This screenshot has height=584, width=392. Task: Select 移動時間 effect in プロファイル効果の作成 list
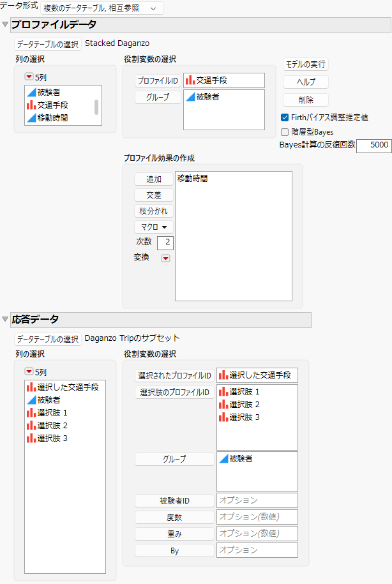tap(193, 179)
